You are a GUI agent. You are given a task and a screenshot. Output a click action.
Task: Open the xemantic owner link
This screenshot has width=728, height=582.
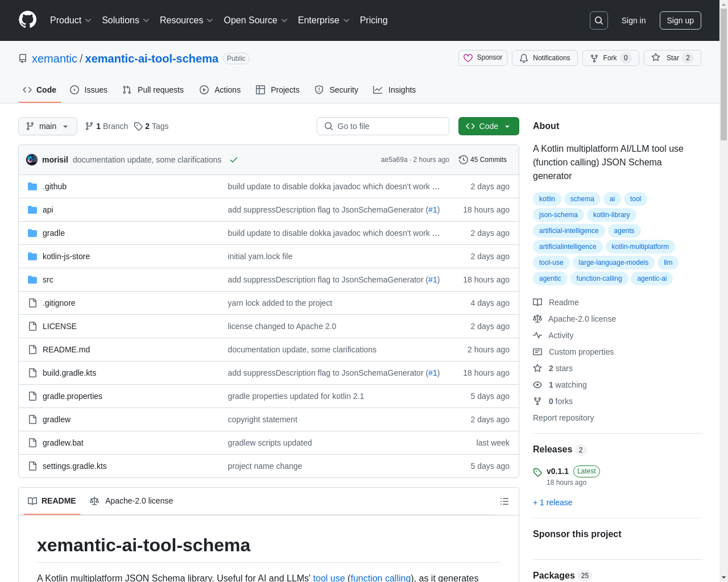pos(55,59)
